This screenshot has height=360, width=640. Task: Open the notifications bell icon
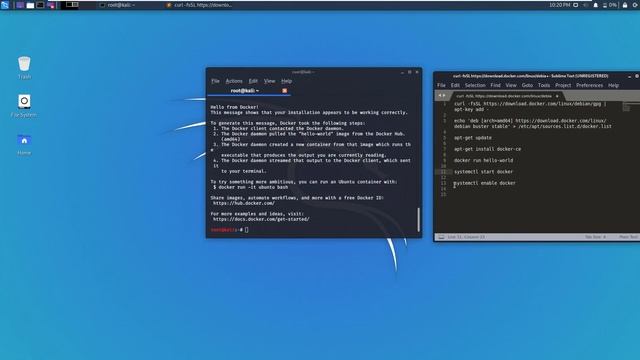(596, 5)
